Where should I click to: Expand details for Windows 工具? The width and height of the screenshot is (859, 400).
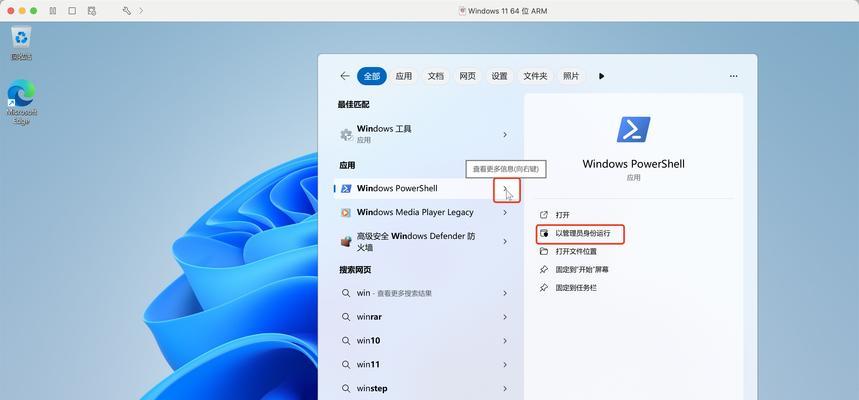click(x=505, y=134)
